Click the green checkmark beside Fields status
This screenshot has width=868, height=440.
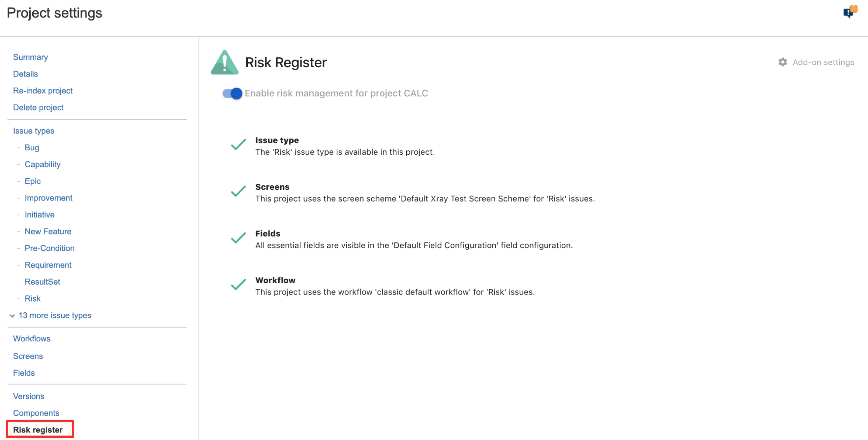pos(238,238)
